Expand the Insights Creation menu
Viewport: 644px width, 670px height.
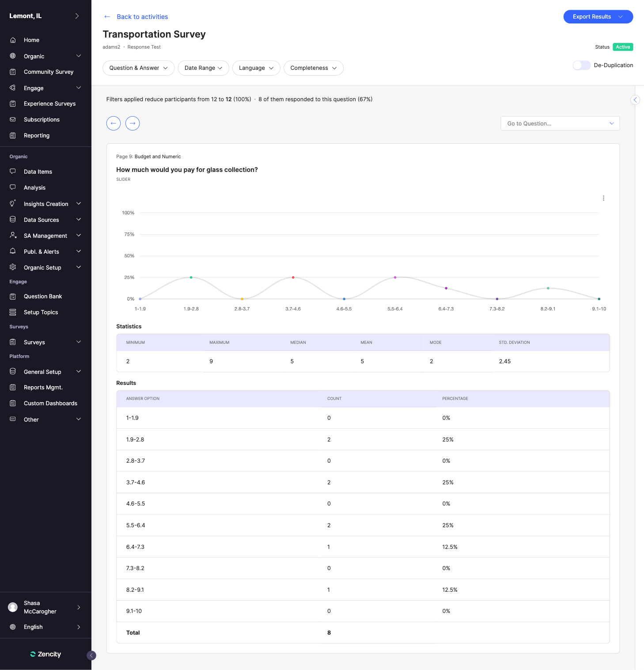pos(45,204)
